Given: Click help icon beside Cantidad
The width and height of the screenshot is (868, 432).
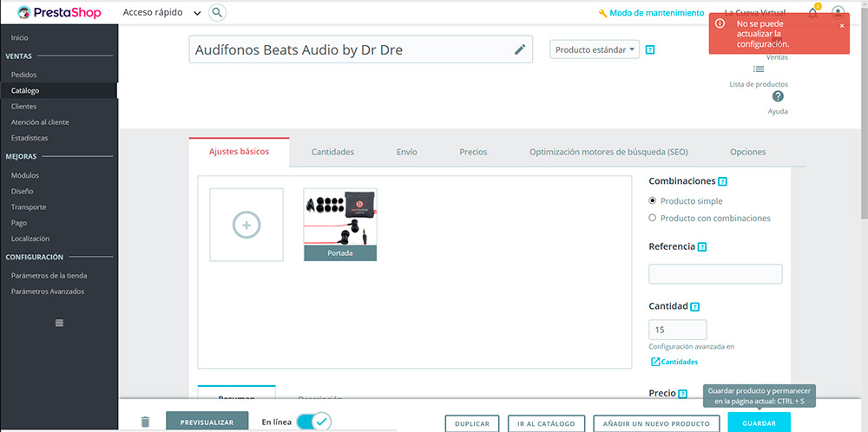Looking at the screenshot, I should [x=694, y=307].
